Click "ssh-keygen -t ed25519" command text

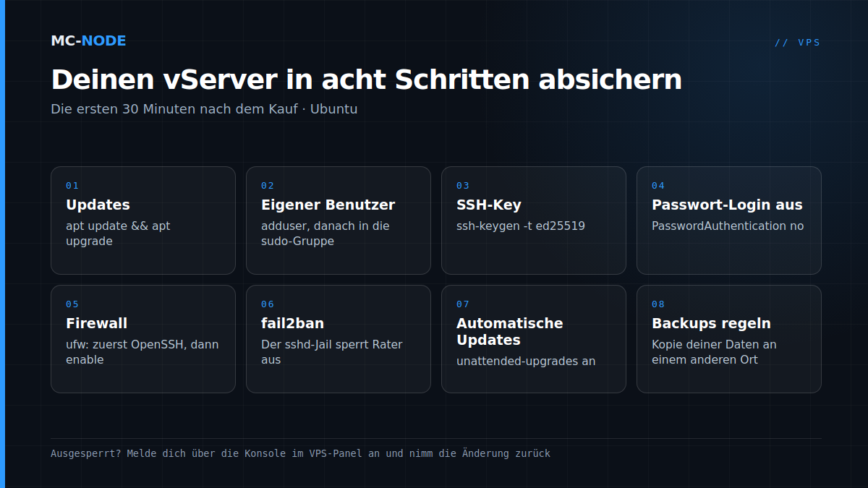click(521, 226)
